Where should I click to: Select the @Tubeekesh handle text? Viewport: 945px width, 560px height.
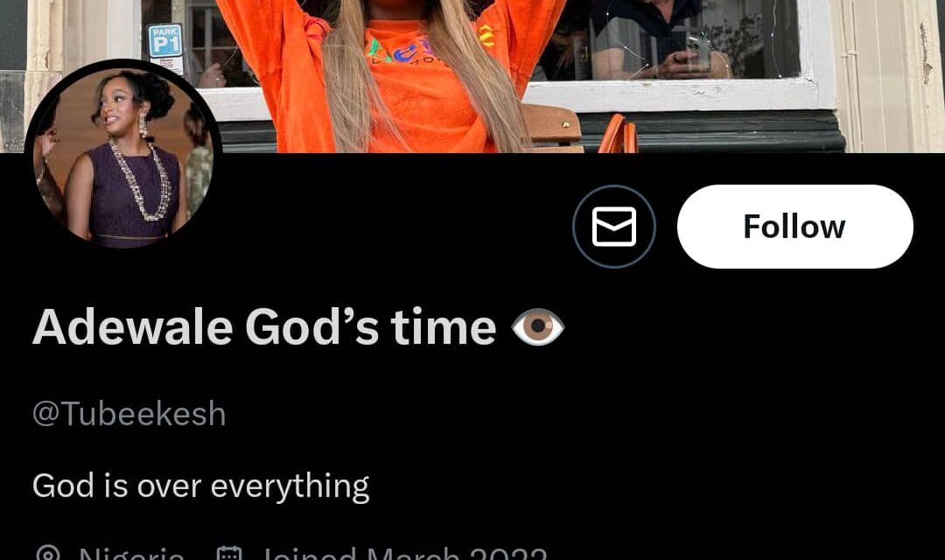coord(129,414)
